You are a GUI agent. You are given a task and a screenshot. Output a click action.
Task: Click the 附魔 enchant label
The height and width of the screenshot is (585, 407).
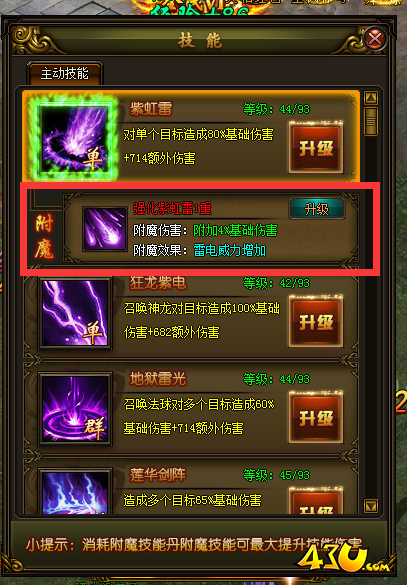44,237
